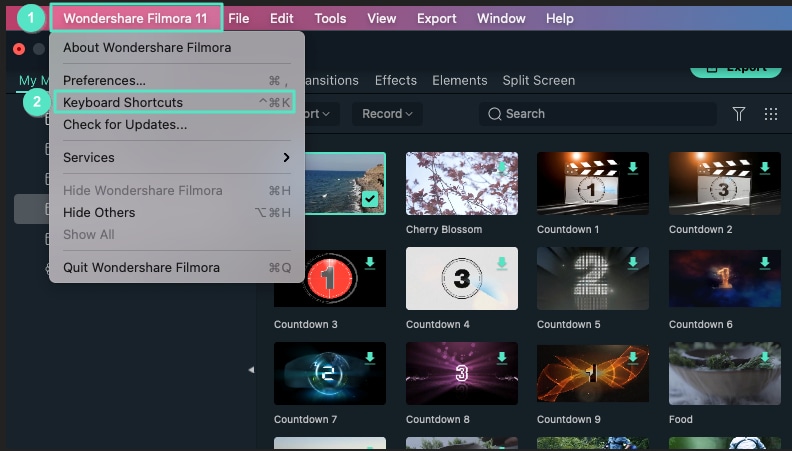This screenshot has width=792, height=451.
Task: Collapse the panel with the left arrow
Action: click(251, 370)
